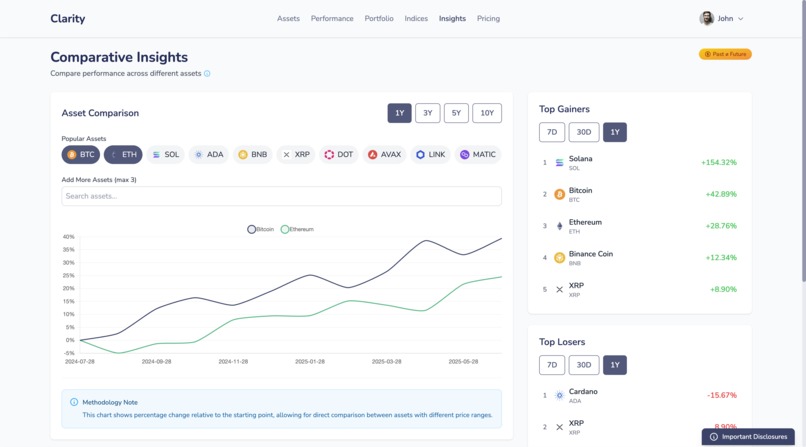The height and width of the screenshot is (447, 806).
Task: Click the Search assets input field
Action: coord(281,196)
